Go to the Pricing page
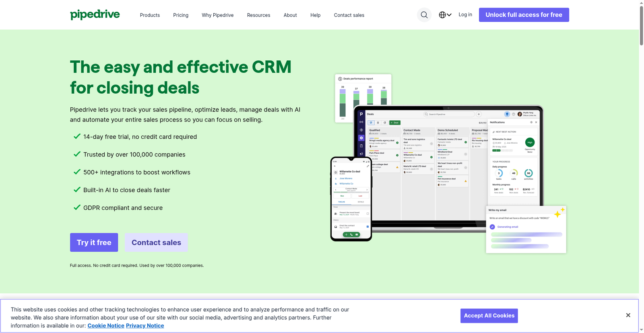644x333 pixels. (x=181, y=15)
